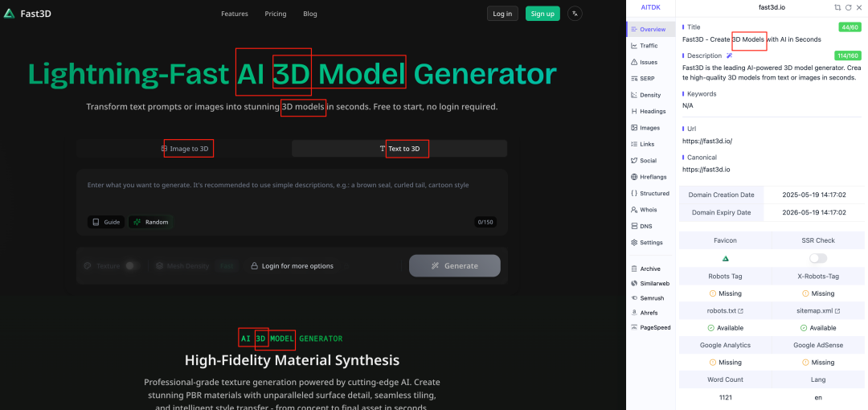The image size is (868, 410).
Task: Open the Guide button under the prompt
Action: click(106, 222)
